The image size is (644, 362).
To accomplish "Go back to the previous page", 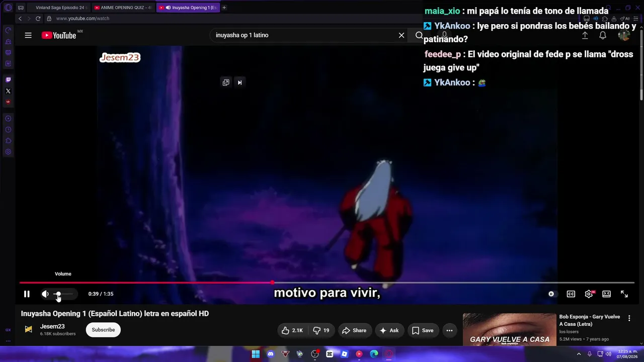I will (20, 19).
